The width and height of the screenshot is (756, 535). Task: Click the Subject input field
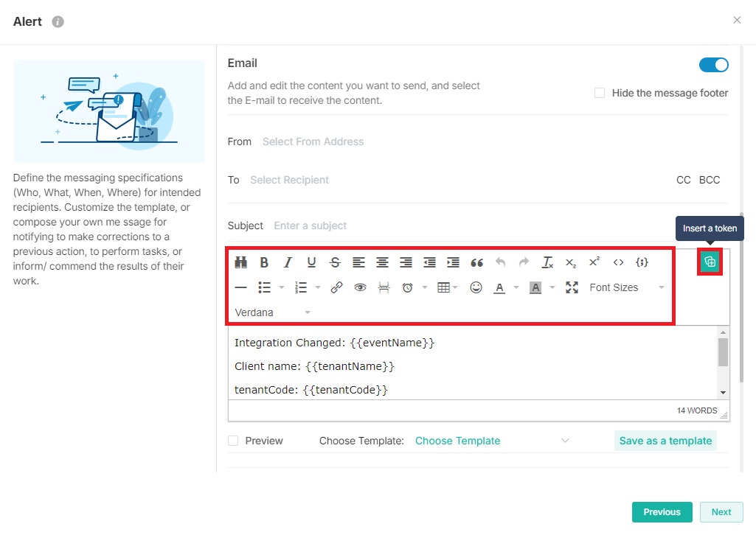[x=472, y=225]
